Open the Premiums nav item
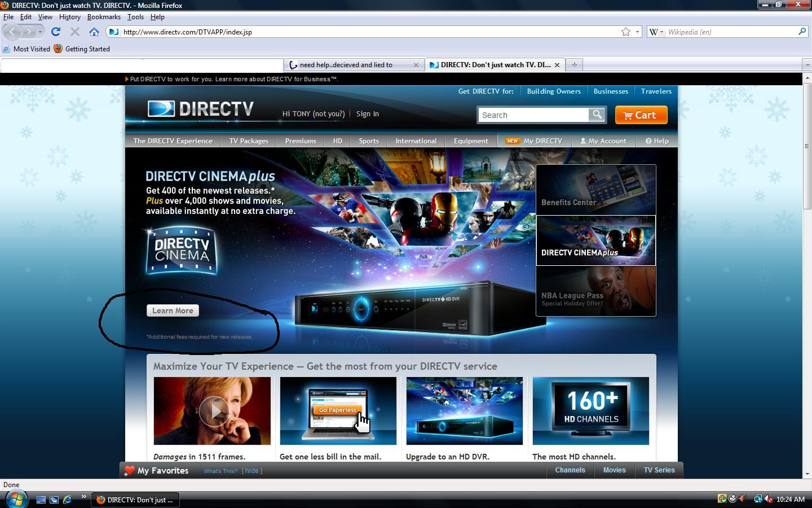 (301, 141)
